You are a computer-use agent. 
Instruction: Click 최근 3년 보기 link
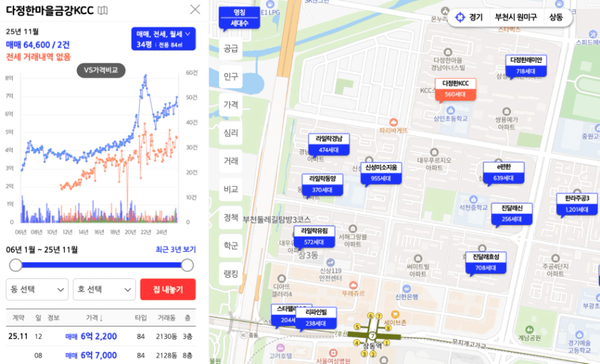[x=175, y=249]
